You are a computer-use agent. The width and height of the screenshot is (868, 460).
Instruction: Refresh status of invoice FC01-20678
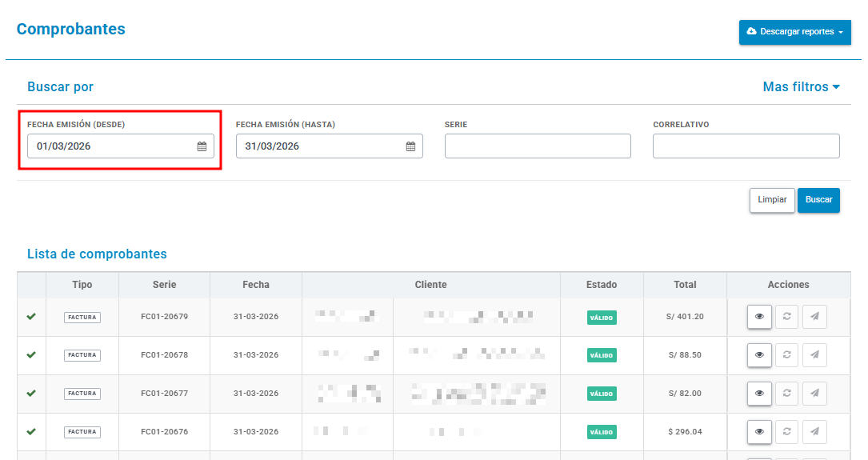point(786,355)
